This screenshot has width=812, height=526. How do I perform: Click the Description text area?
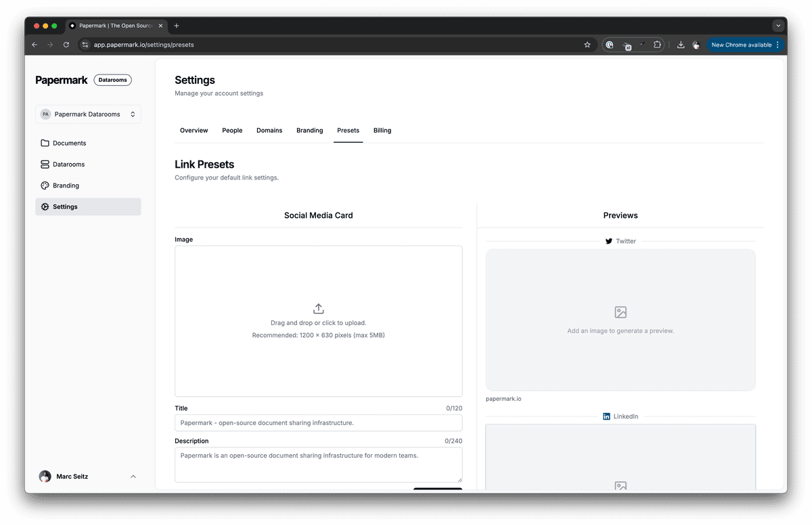[319, 464]
